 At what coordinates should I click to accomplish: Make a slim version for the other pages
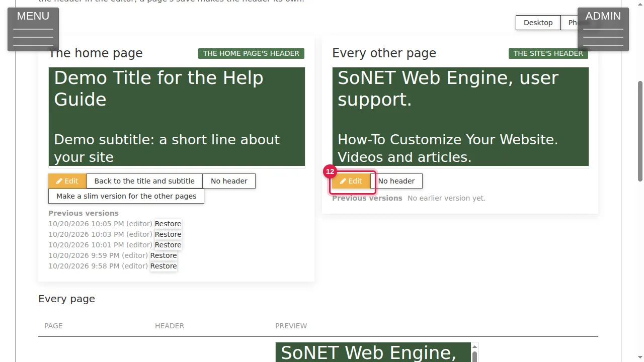click(x=126, y=196)
